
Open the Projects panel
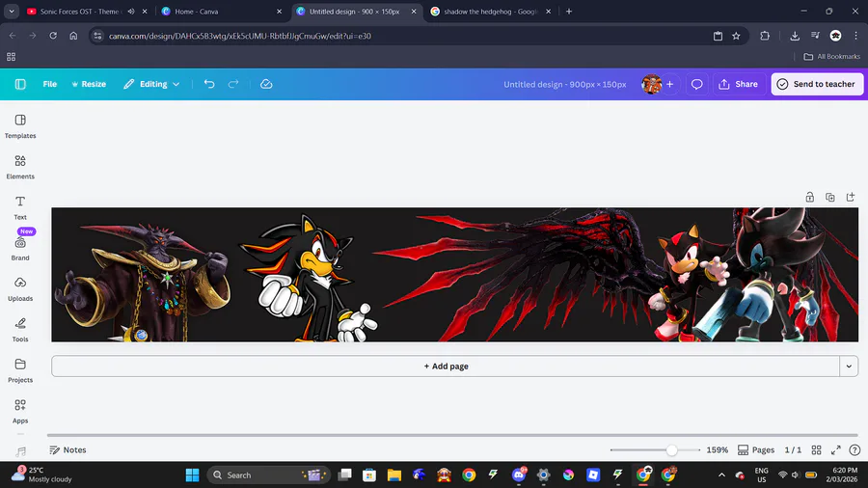(x=20, y=370)
